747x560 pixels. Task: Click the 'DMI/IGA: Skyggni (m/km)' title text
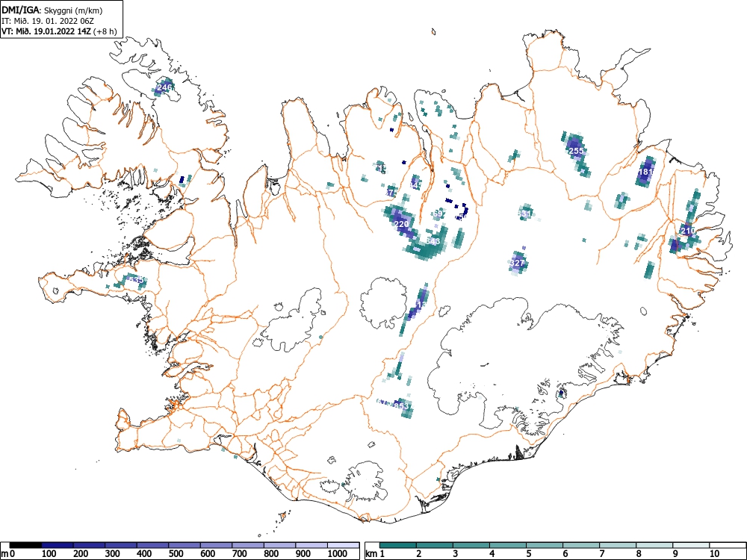pyautogui.click(x=52, y=10)
